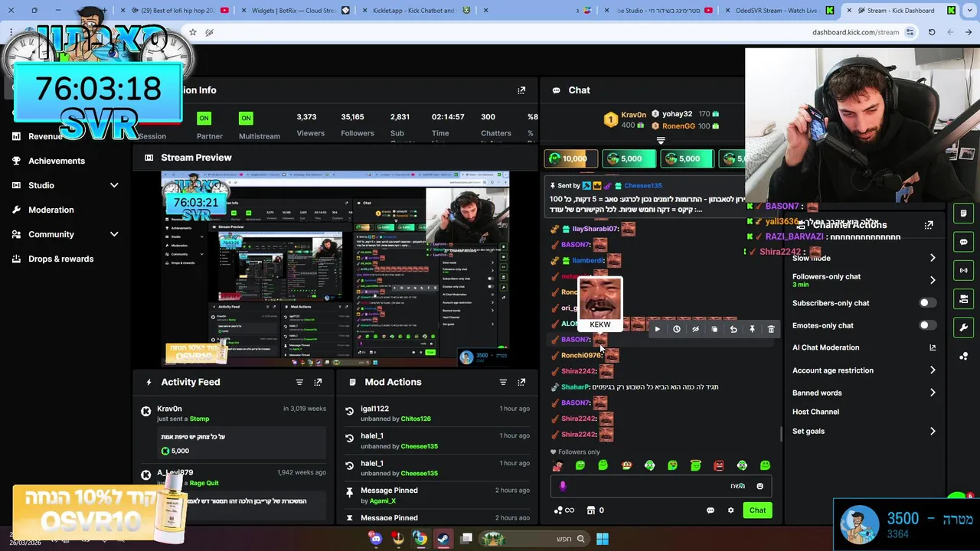Open broadcast signal sidebar icon

[964, 270]
